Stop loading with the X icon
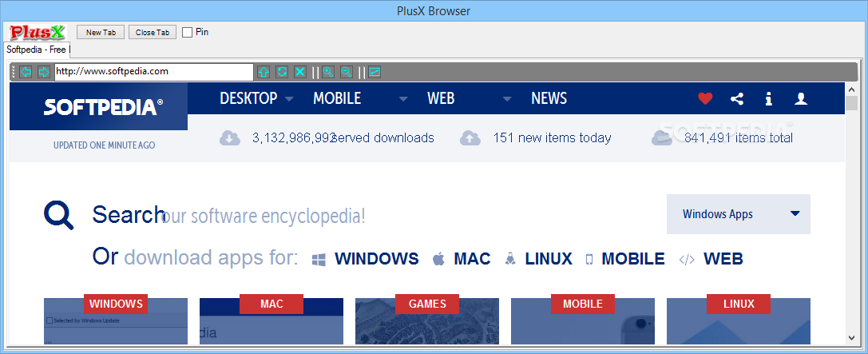This screenshot has width=868, height=354. pos(299,71)
